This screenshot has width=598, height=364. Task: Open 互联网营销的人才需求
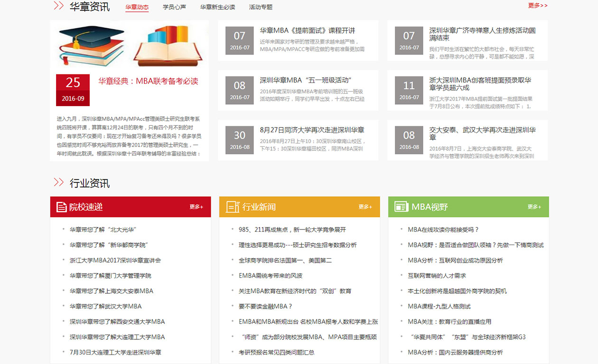(x=437, y=276)
